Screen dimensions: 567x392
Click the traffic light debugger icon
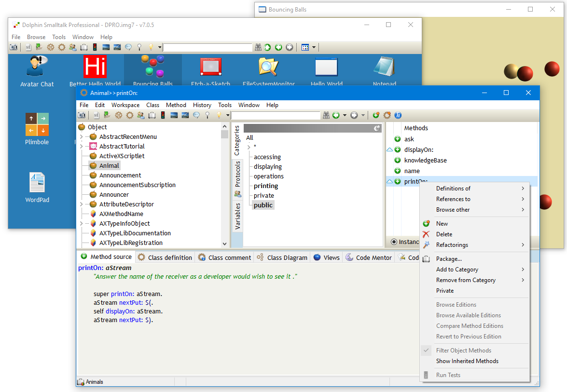[x=163, y=115]
